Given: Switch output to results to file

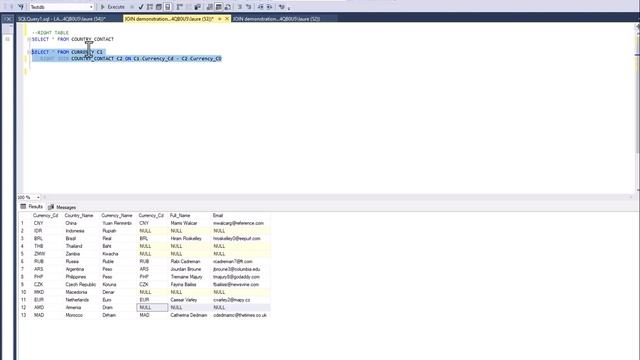Looking at the screenshot, I should 228,7.
